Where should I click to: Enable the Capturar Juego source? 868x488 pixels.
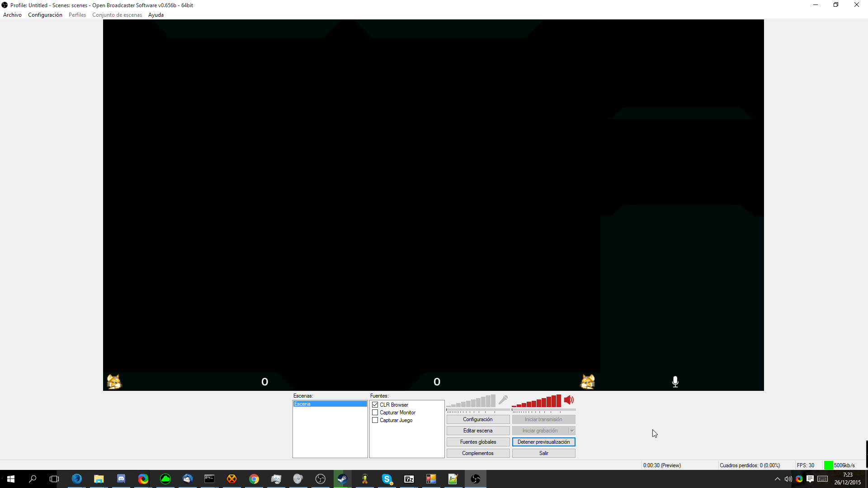pyautogui.click(x=375, y=420)
